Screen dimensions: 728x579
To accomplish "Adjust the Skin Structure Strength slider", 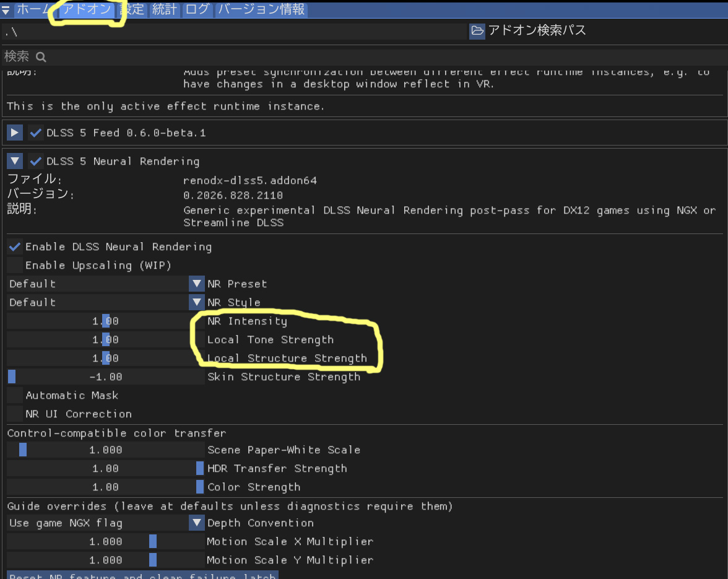I will (x=106, y=377).
